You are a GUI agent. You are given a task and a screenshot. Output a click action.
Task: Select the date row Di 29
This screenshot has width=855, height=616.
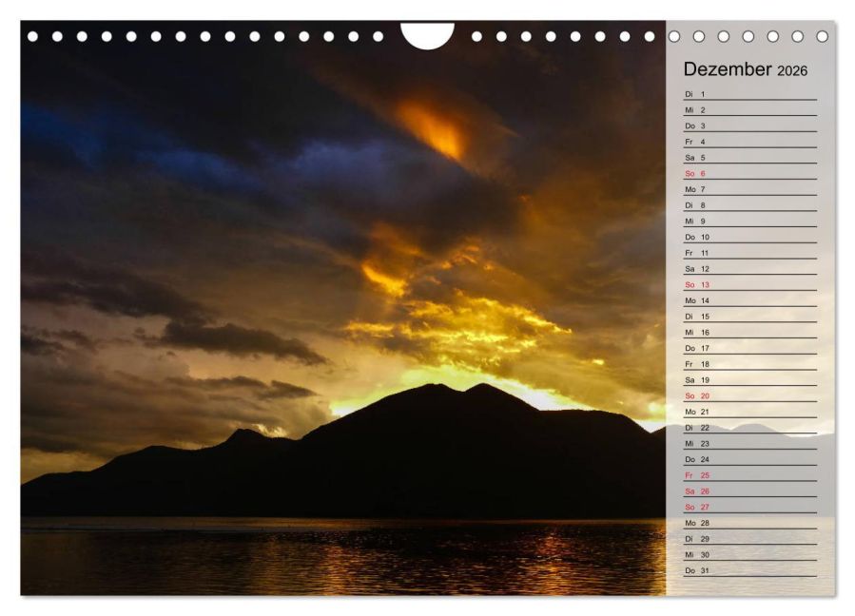click(x=750, y=539)
